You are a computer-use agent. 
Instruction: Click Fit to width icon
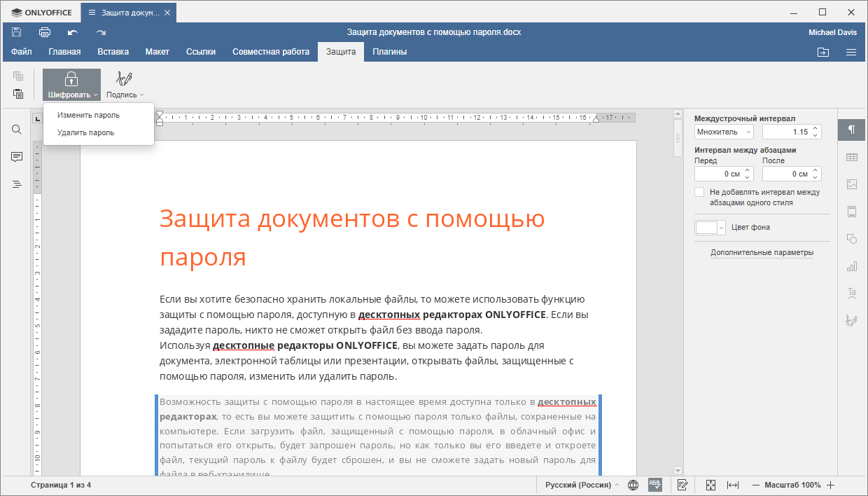tap(733, 485)
